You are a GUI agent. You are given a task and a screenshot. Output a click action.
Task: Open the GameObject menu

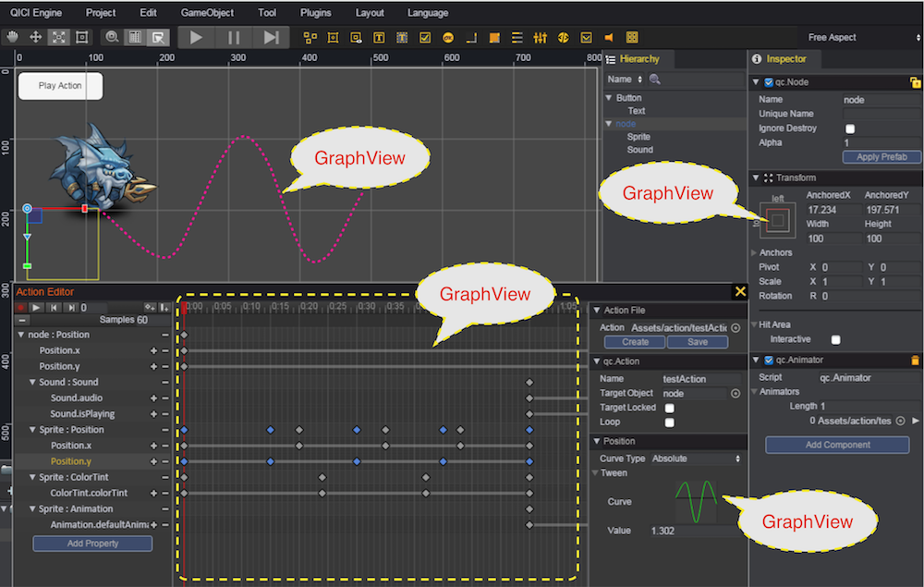[x=207, y=13]
